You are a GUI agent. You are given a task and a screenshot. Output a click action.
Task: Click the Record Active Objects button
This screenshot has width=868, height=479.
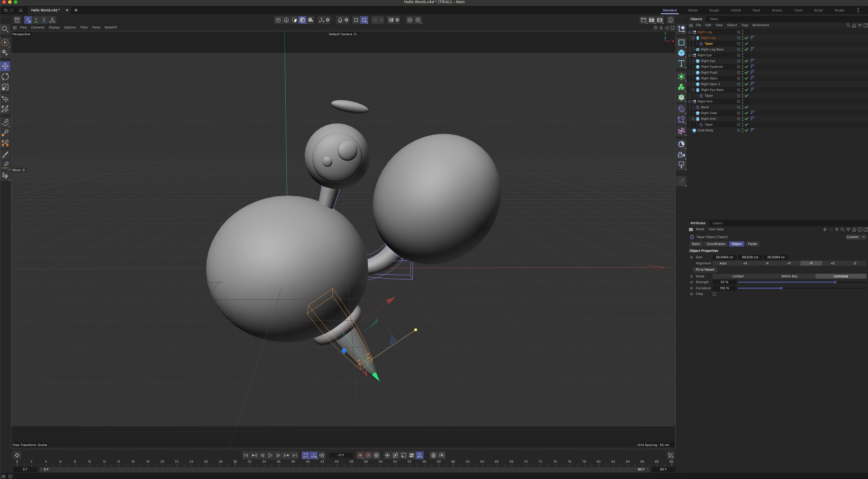pos(360,455)
